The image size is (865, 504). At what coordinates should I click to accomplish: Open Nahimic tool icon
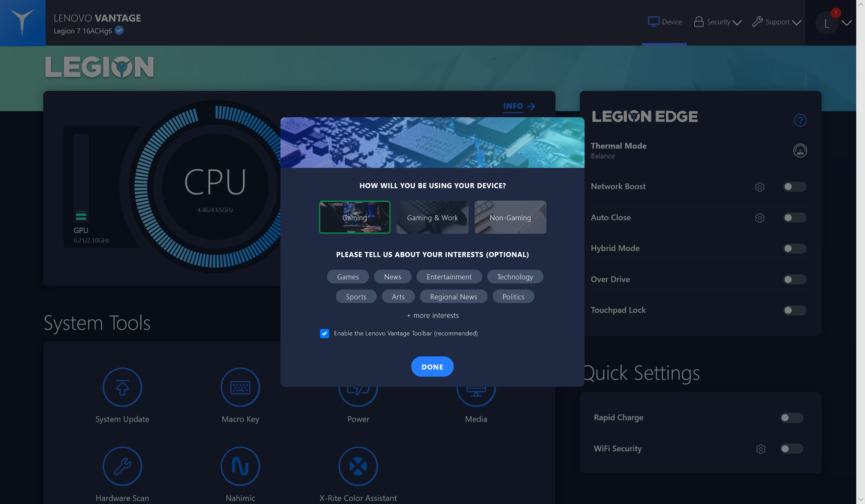pyautogui.click(x=240, y=466)
